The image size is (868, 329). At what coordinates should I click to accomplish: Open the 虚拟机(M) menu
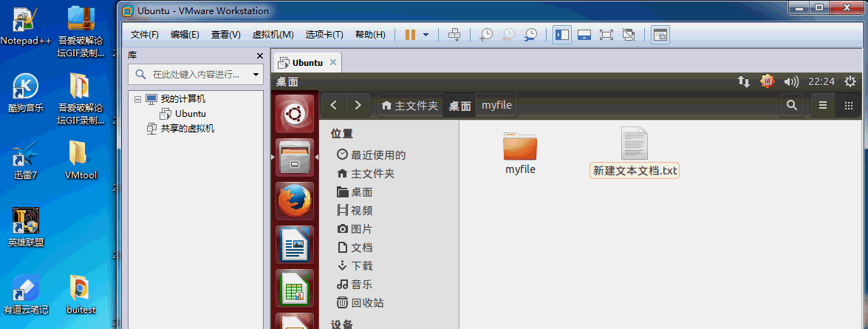(273, 35)
